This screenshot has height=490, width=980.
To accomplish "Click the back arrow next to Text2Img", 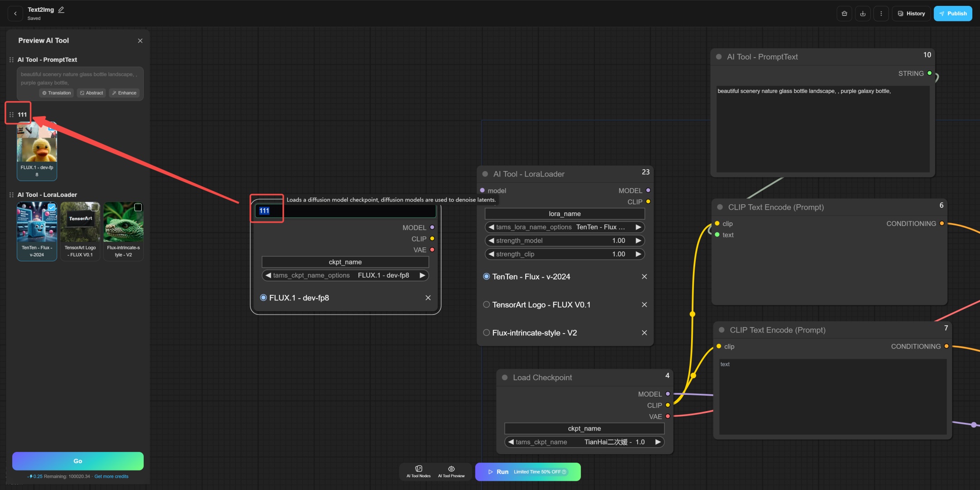I will (15, 14).
